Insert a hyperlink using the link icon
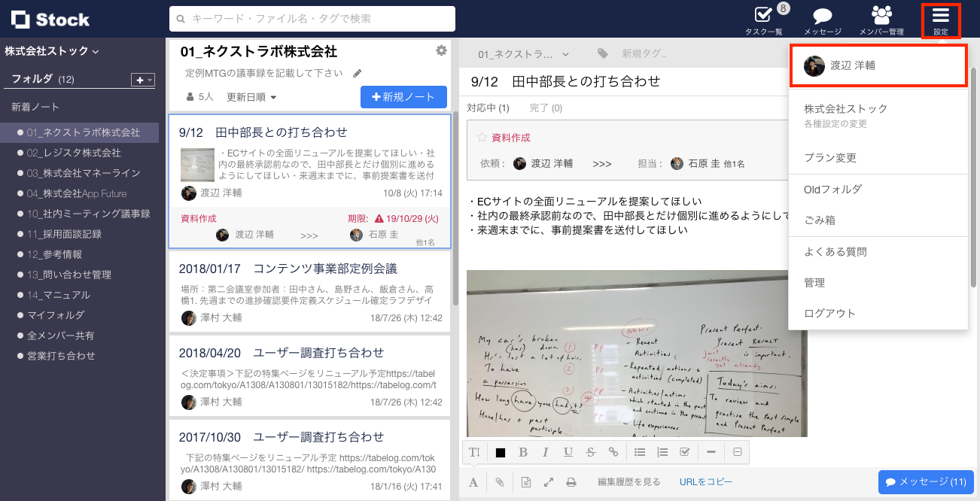980x501 pixels. (x=613, y=451)
